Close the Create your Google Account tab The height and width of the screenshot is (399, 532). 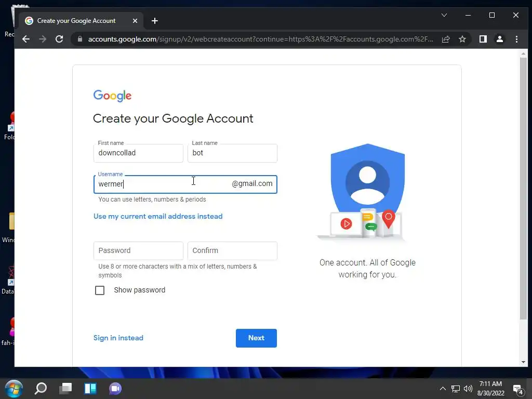[135, 21]
